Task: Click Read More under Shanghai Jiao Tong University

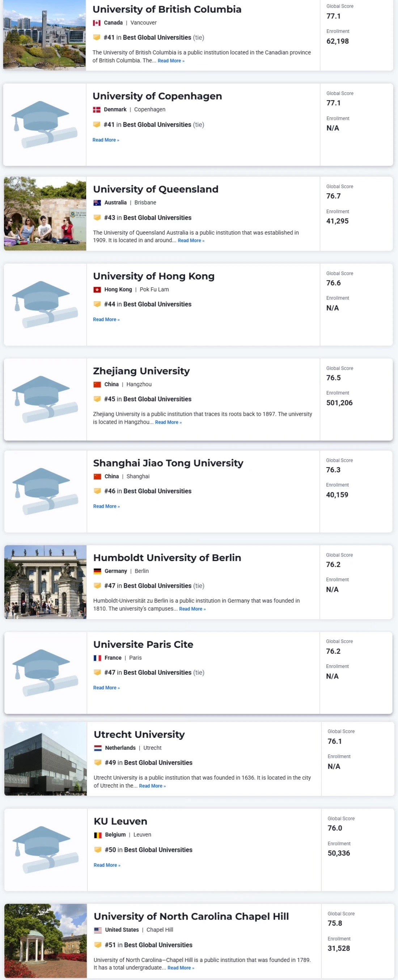Action: tap(106, 506)
